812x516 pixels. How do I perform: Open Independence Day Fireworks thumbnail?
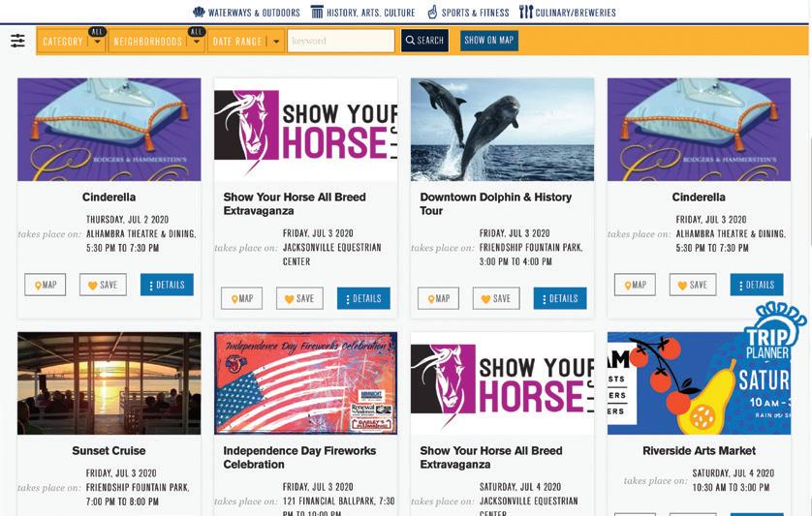tap(305, 383)
